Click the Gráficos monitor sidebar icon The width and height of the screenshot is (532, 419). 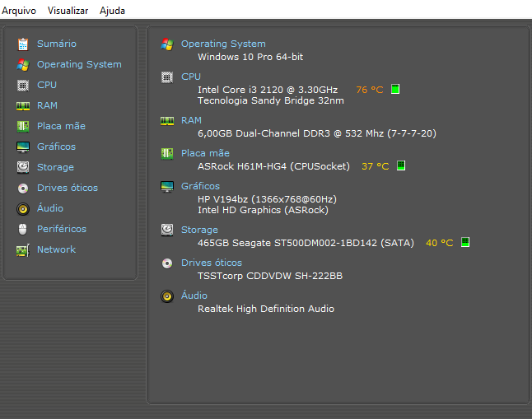coord(23,147)
